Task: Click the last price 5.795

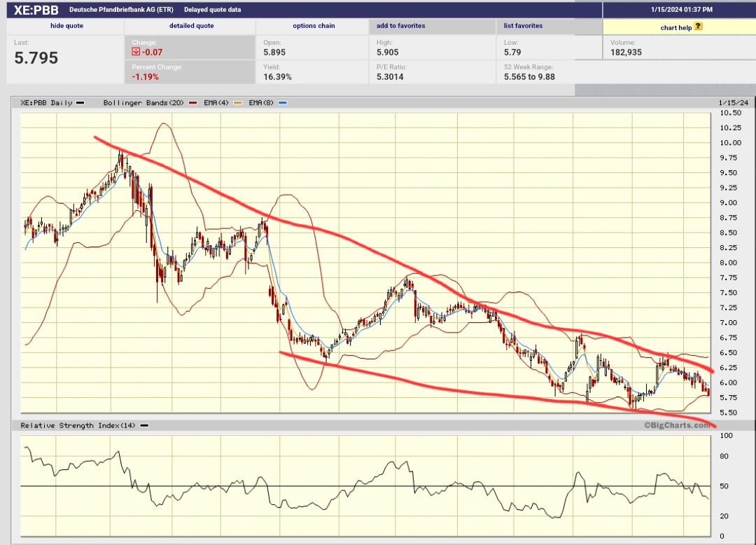Action: tap(36, 58)
